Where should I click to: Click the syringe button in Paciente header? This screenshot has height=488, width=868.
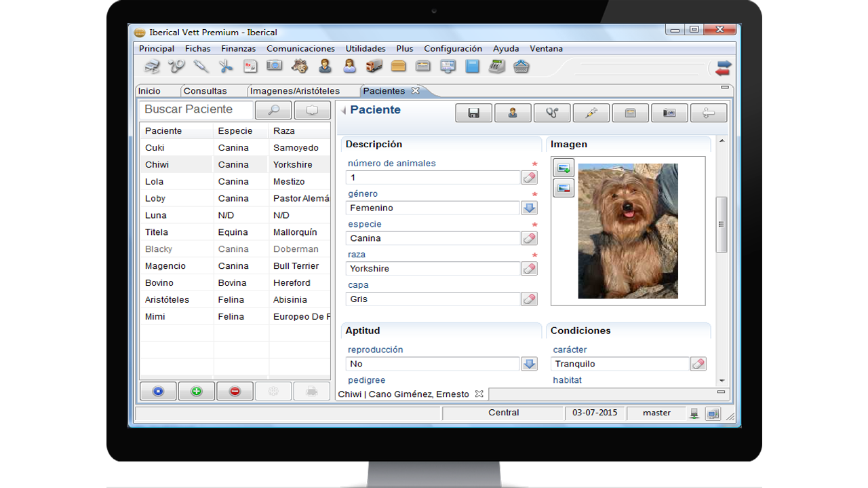(x=591, y=113)
